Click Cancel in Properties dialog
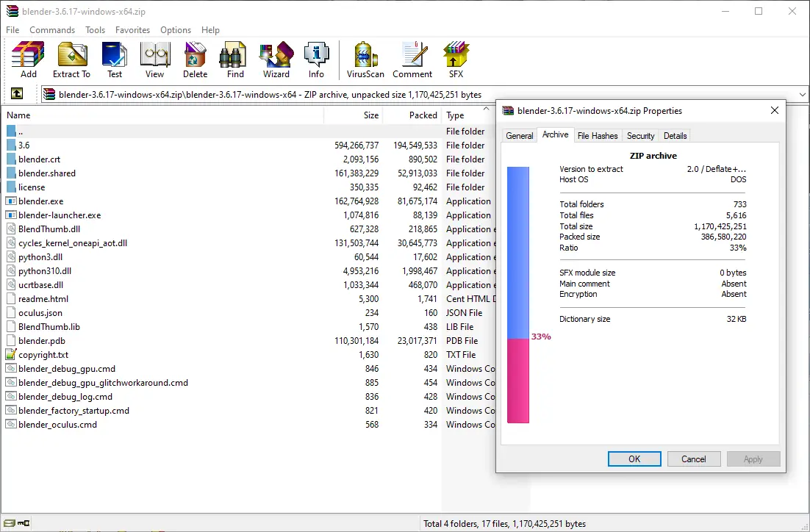This screenshot has width=810, height=532. coord(694,459)
